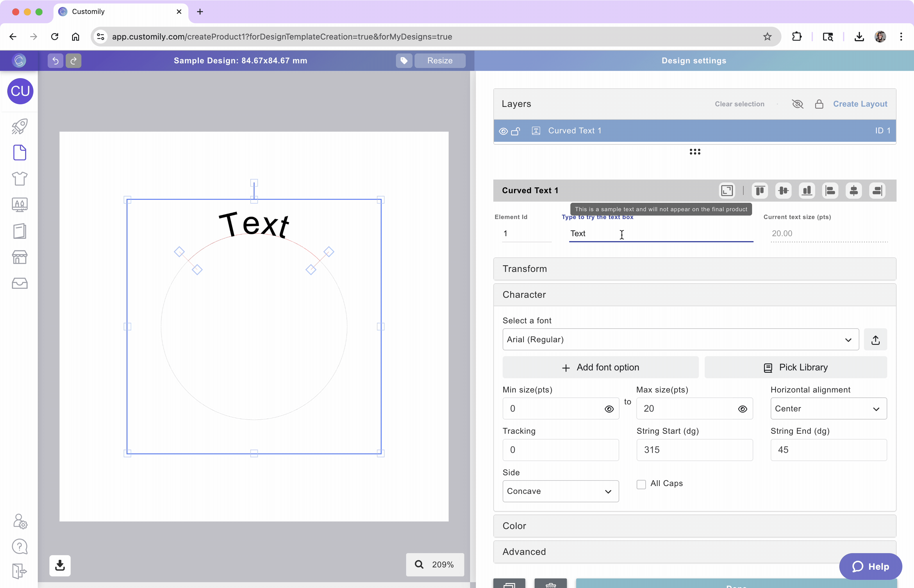Toggle the Max size eye icon

pos(742,409)
